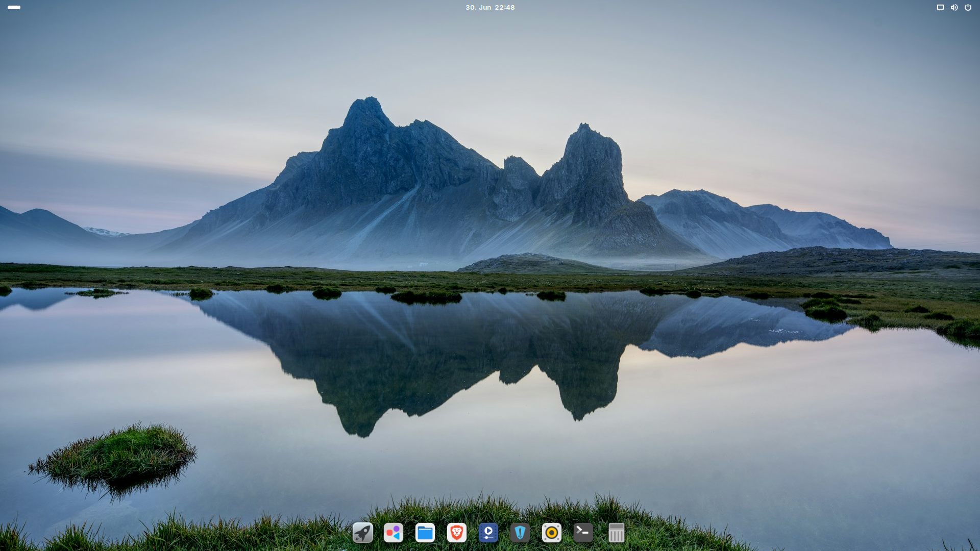Open calendar via the 30. Jun date
Image resolution: width=980 pixels, height=551 pixels.
[x=478, y=7]
